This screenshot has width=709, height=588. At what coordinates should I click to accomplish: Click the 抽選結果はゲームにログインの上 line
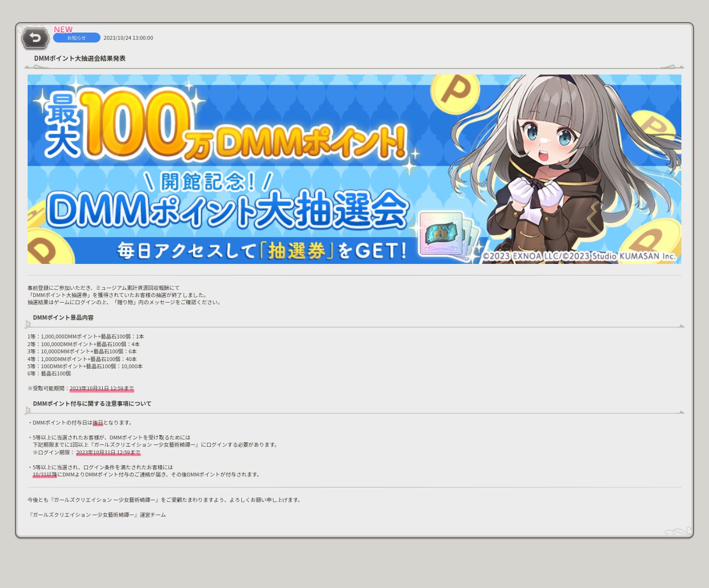point(124,303)
